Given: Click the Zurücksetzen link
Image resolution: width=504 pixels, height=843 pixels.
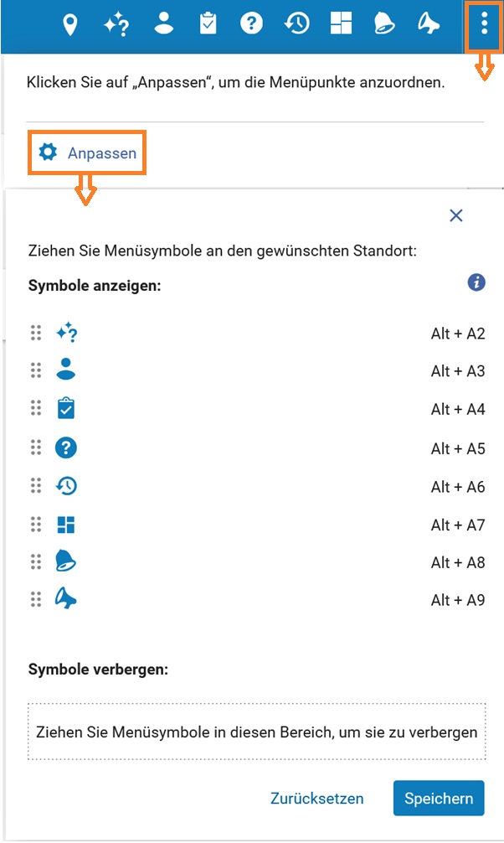Looking at the screenshot, I should (x=317, y=799).
